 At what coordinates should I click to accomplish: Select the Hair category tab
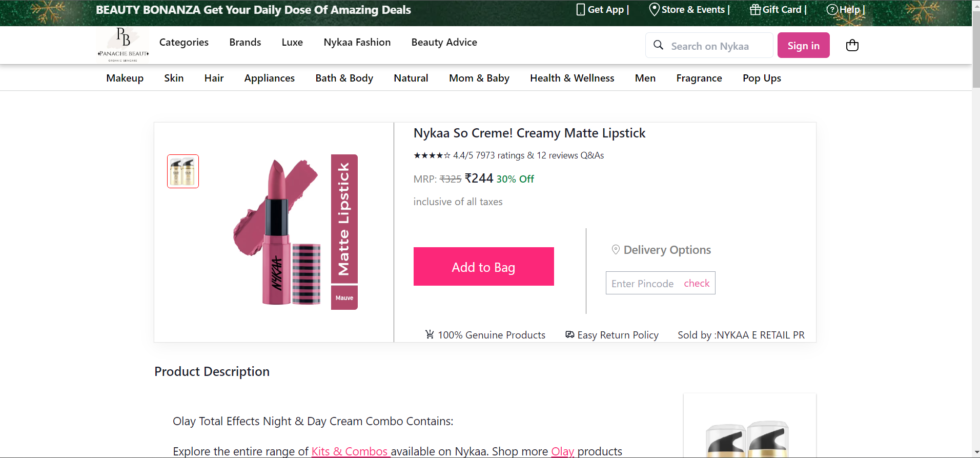(x=214, y=78)
